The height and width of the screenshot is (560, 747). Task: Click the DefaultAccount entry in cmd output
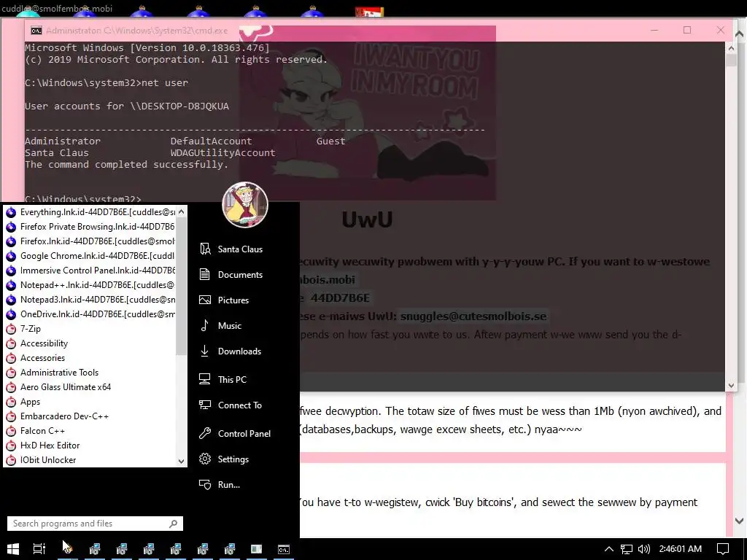(211, 141)
